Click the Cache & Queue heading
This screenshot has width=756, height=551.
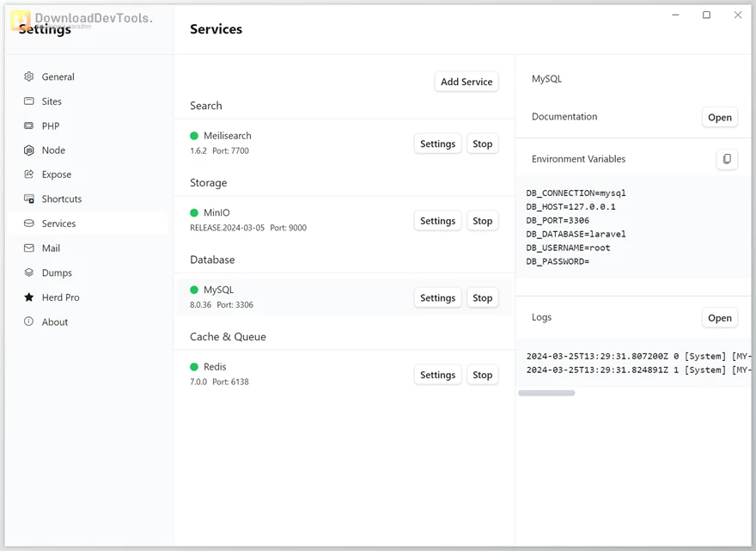228,336
